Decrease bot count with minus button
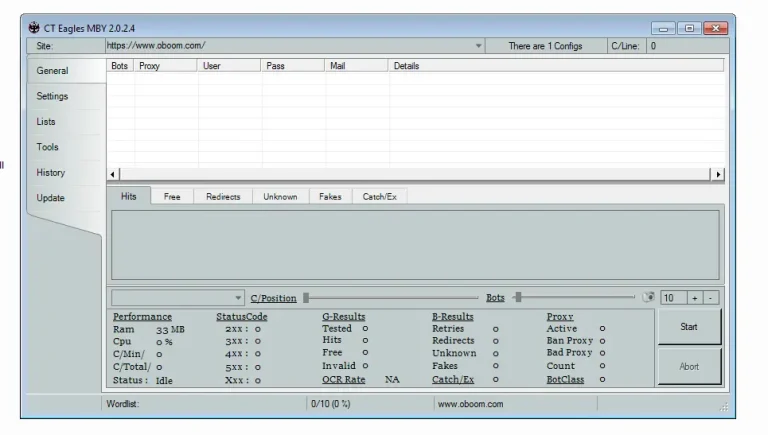The width and height of the screenshot is (768, 435). pos(711,298)
